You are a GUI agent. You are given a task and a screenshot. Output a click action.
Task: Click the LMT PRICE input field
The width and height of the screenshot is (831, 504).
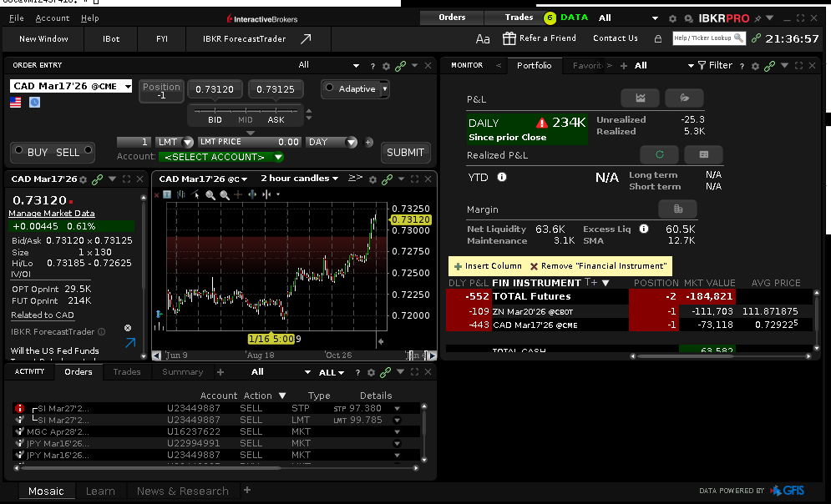[250, 142]
